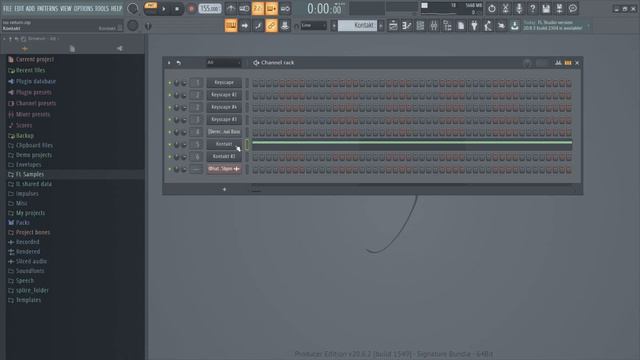The width and height of the screenshot is (640, 360).
Task: Click the Kontakt channel button
Action: coord(224,144)
